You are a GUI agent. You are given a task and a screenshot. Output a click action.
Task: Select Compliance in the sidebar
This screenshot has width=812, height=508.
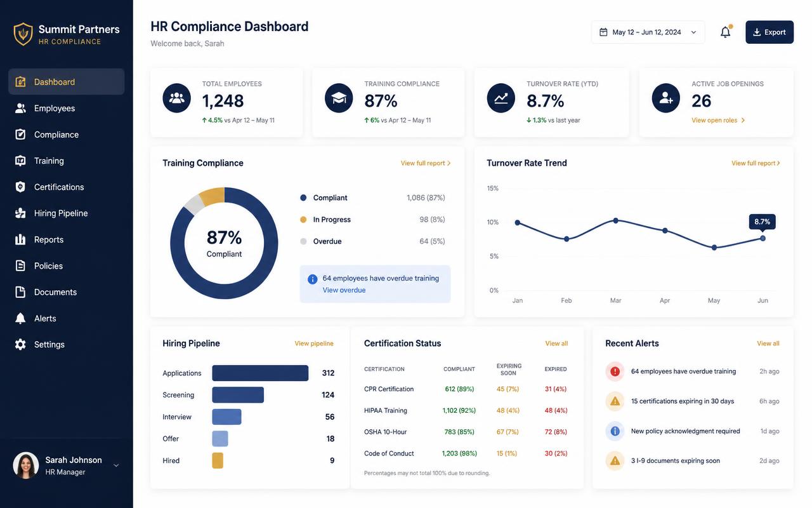tap(66, 135)
